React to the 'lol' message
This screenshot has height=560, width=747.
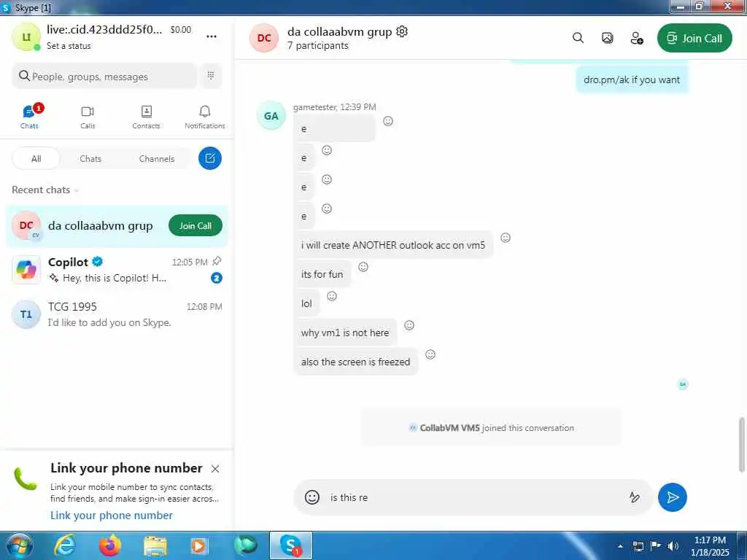(332, 296)
